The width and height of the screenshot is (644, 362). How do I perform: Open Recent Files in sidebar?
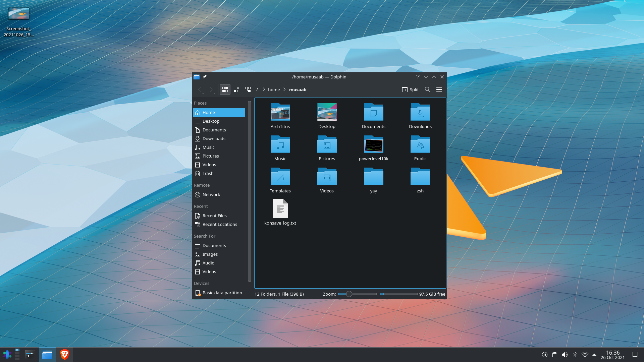219,216
